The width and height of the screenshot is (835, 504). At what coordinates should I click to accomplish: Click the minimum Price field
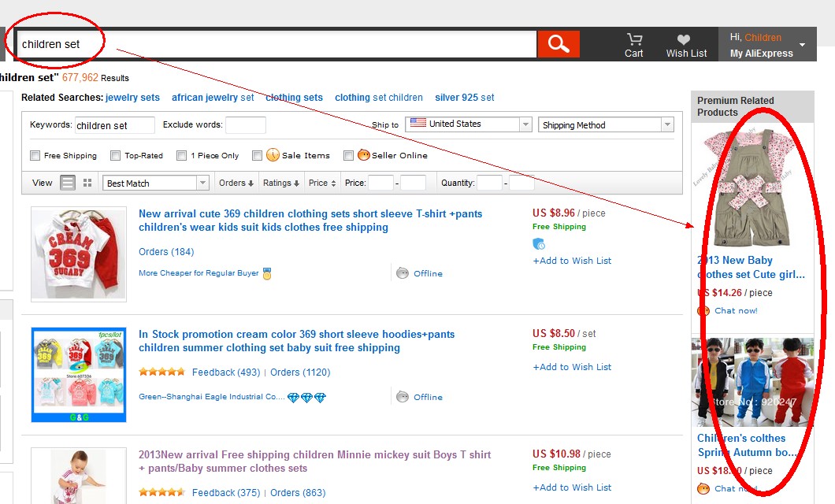380,183
